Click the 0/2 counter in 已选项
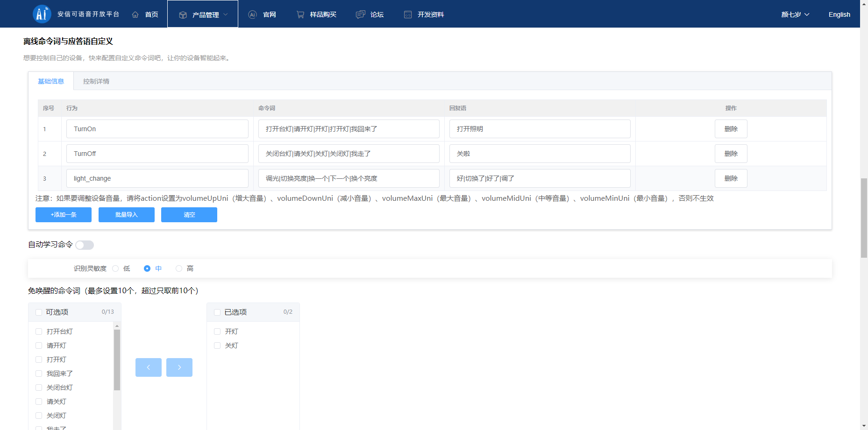Image resolution: width=868 pixels, height=430 pixels. [x=288, y=312]
